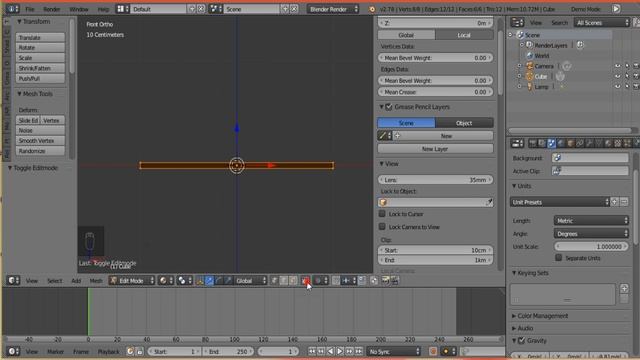
Task: Click the Smooth Vertex button
Action: (40, 140)
